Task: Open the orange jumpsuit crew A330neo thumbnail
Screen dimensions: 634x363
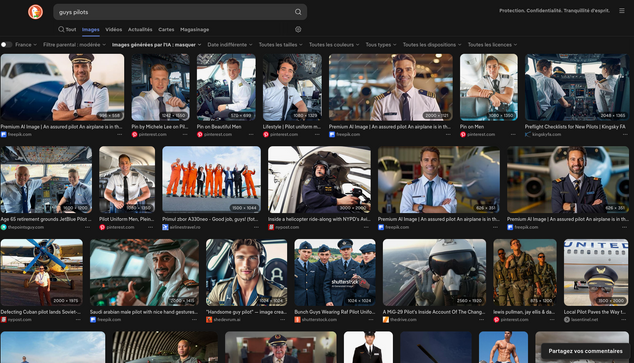Action: (211, 179)
